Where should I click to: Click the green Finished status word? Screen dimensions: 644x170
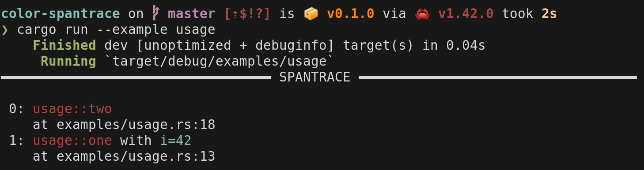click(64, 45)
